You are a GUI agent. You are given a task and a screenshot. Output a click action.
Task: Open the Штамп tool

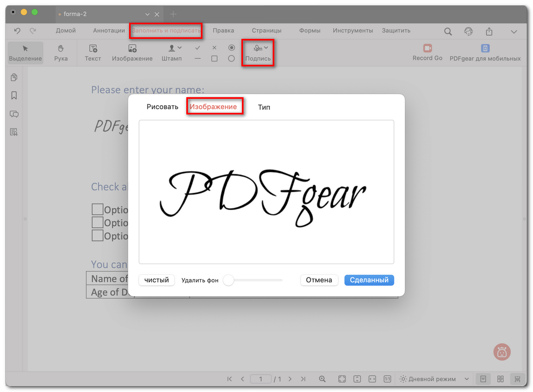click(171, 53)
